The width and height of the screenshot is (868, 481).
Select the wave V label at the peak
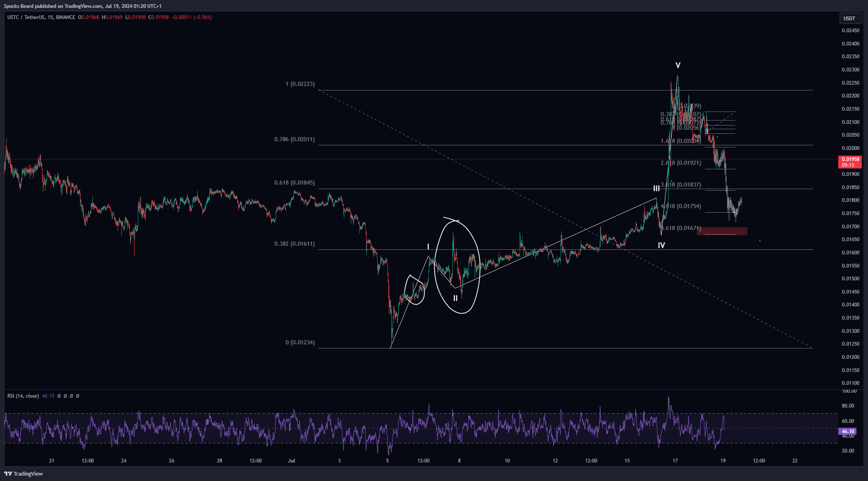[x=678, y=65]
